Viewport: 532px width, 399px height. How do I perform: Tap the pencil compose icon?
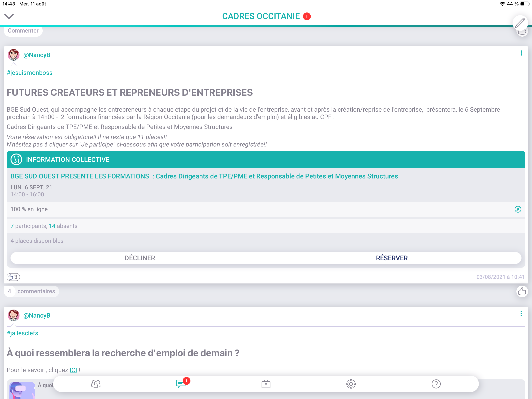tap(520, 23)
